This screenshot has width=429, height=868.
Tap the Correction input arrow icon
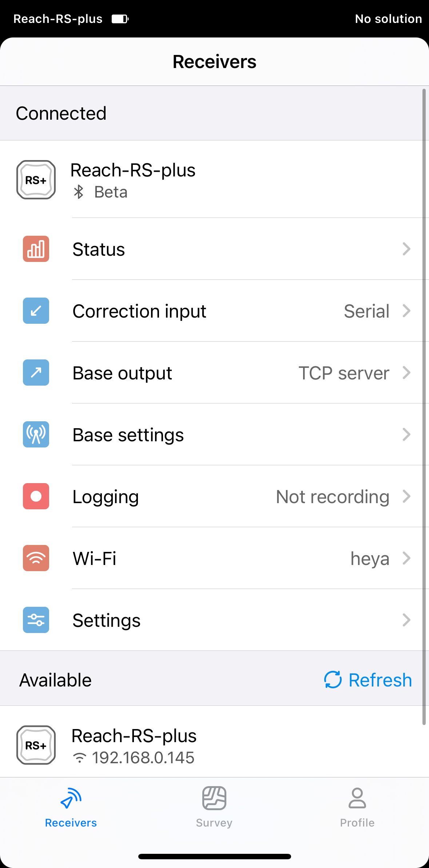(x=36, y=311)
